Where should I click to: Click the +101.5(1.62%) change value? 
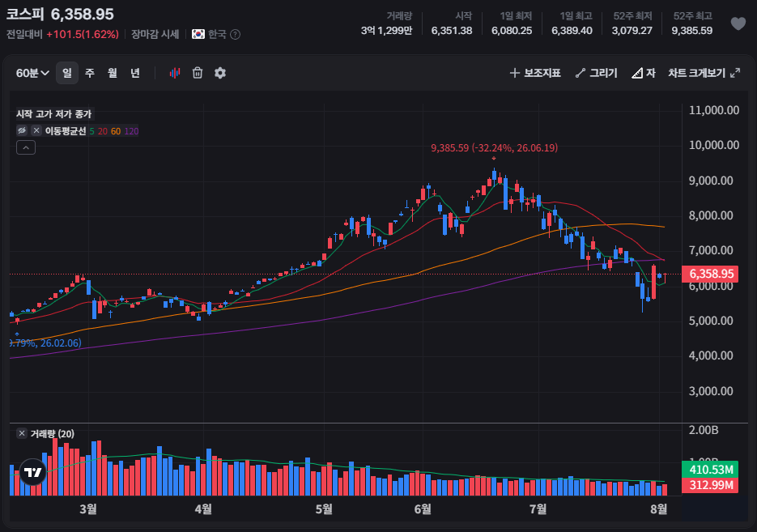click(x=83, y=34)
